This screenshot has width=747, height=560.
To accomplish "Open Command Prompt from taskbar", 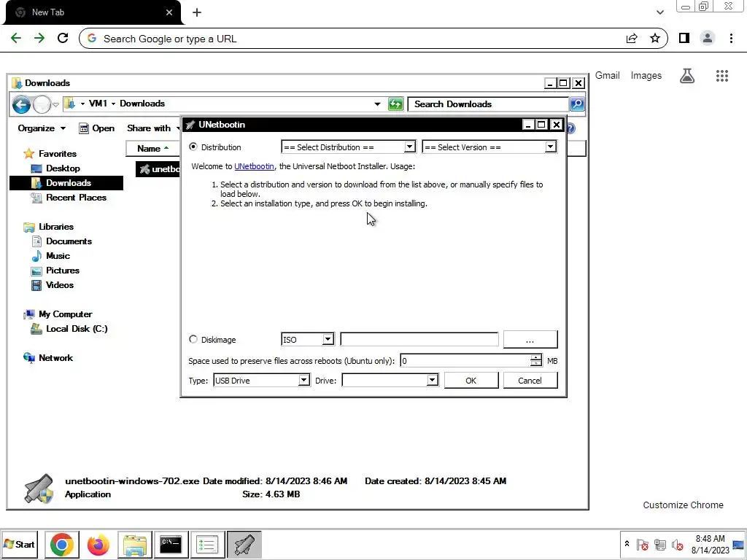I will [171, 544].
